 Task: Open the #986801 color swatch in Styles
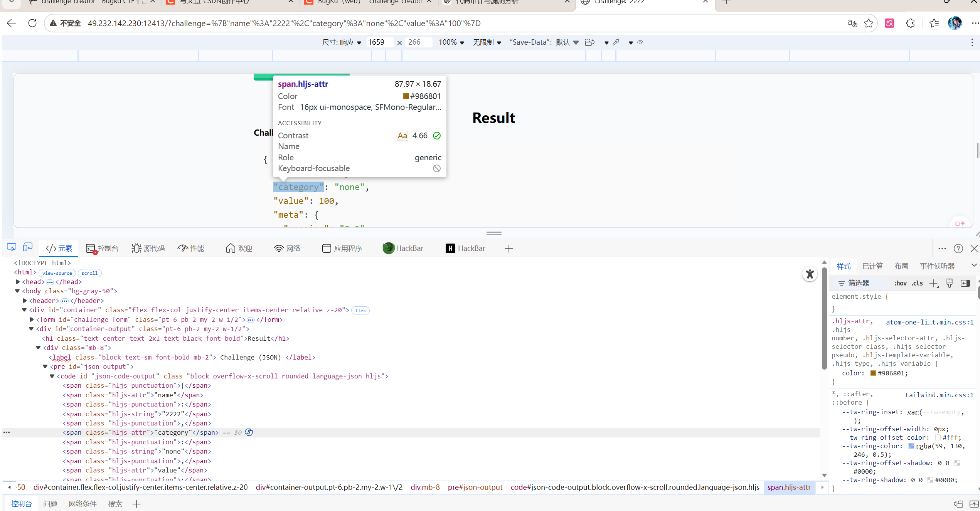(x=873, y=373)
